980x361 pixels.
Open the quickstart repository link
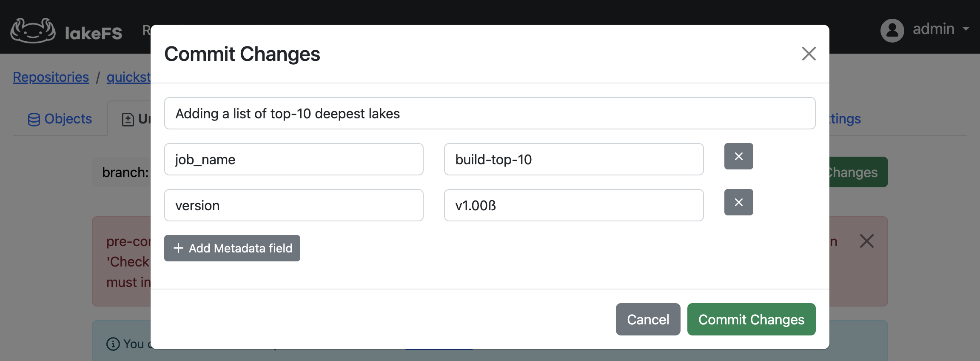click(x=130, y=77)
